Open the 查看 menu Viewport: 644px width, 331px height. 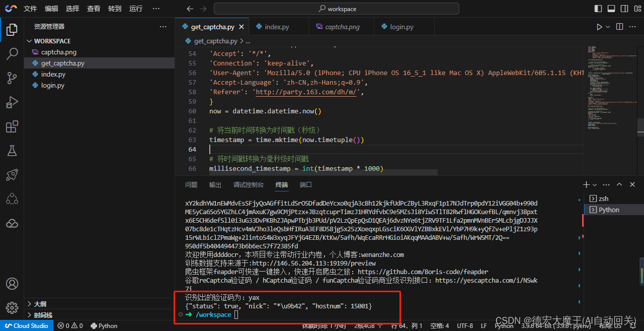click(94, 9)
